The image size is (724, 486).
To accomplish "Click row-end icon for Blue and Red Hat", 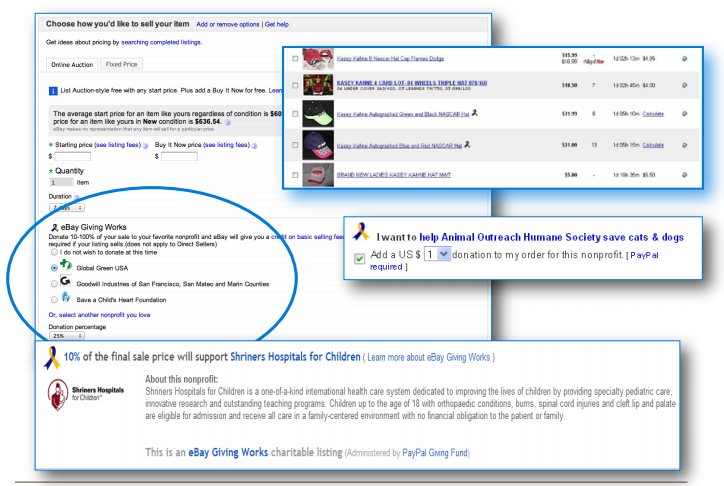I will tap(684, 145).
